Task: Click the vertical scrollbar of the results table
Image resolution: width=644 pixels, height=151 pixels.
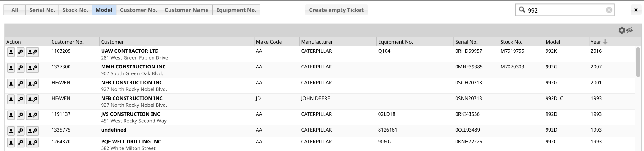Action: click(x=638, y=62)
